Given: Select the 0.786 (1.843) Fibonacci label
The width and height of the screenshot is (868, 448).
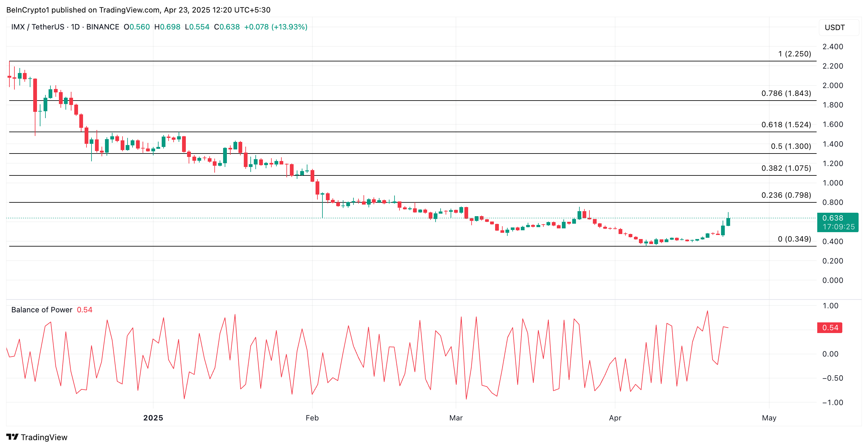Looking at the screenshot, I should [786, 93].
